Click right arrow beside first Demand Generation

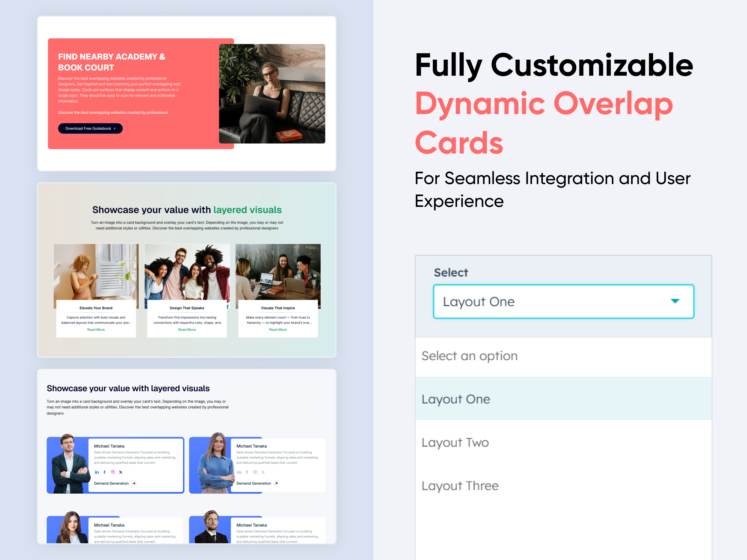click(134, 483)
